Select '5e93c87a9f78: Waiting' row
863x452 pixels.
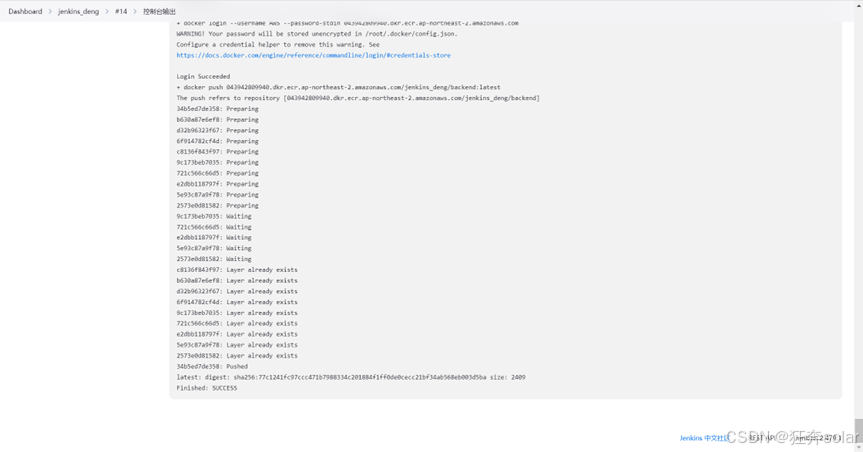(x=214, y=248)
